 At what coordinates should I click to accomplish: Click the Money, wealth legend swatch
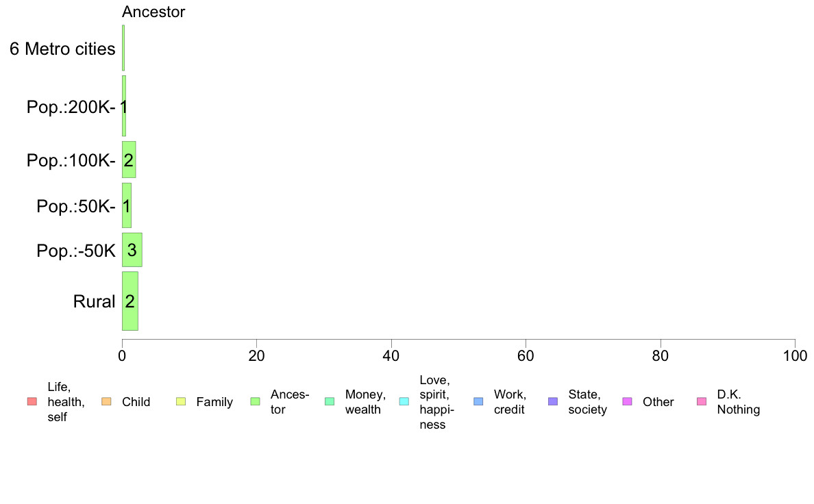tap(330, 402)
